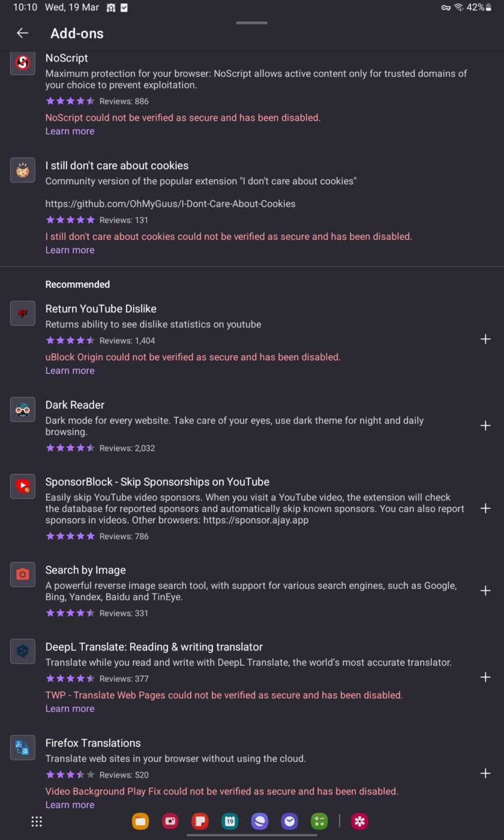The width and height of the screenshot is (504, 840).
Task: Open the app drawer grid in taskbar
Action: coord(37,821)
